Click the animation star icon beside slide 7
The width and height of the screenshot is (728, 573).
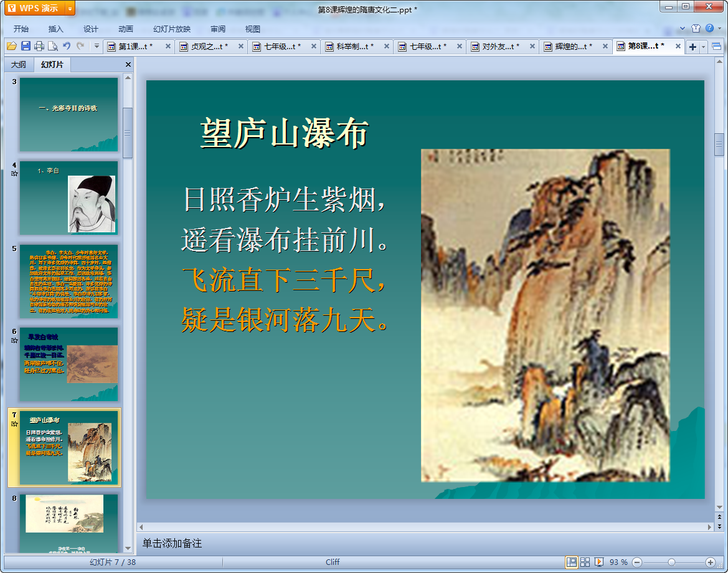coord(14,424)
